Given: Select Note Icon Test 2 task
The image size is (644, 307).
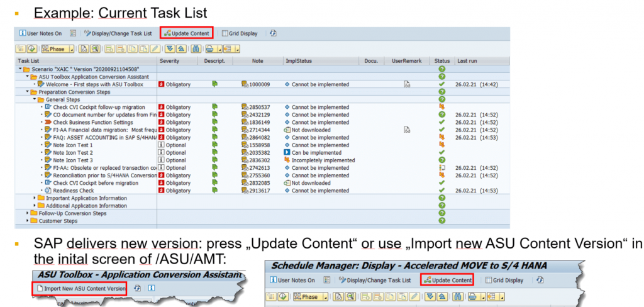Looking at the screenshot, I should tap(73, 152).
